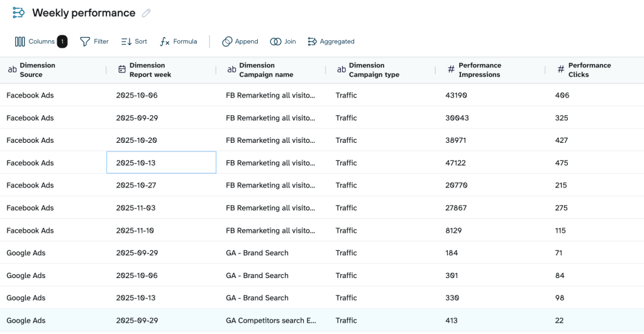Click the Performance Clicks column header
644x334 pixels.
[589, 70]
